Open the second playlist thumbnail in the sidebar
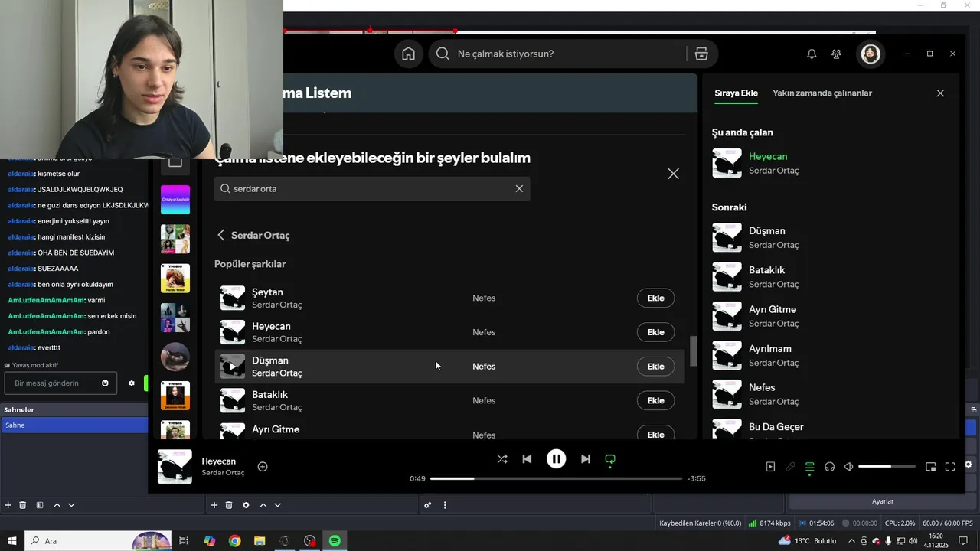 [175, 240]
